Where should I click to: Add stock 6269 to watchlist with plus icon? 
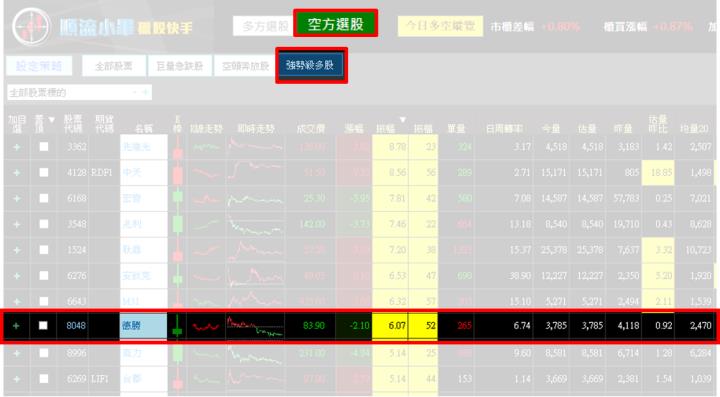coord(17,379)
